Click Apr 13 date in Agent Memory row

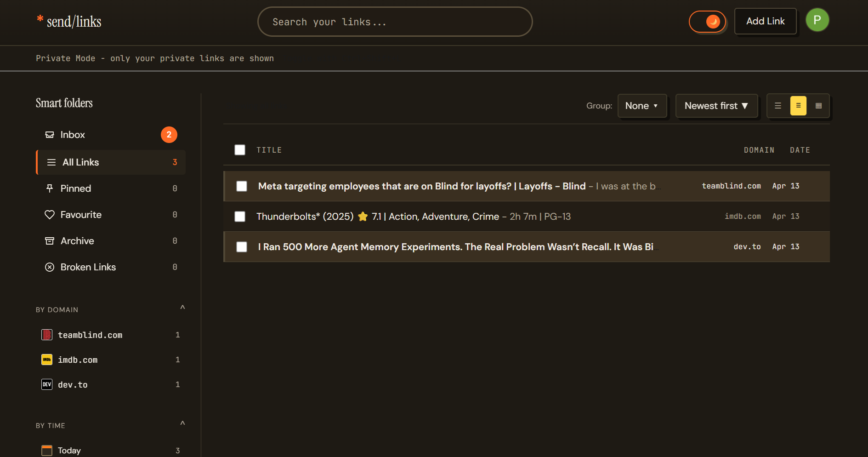click(x=786, y=246)
